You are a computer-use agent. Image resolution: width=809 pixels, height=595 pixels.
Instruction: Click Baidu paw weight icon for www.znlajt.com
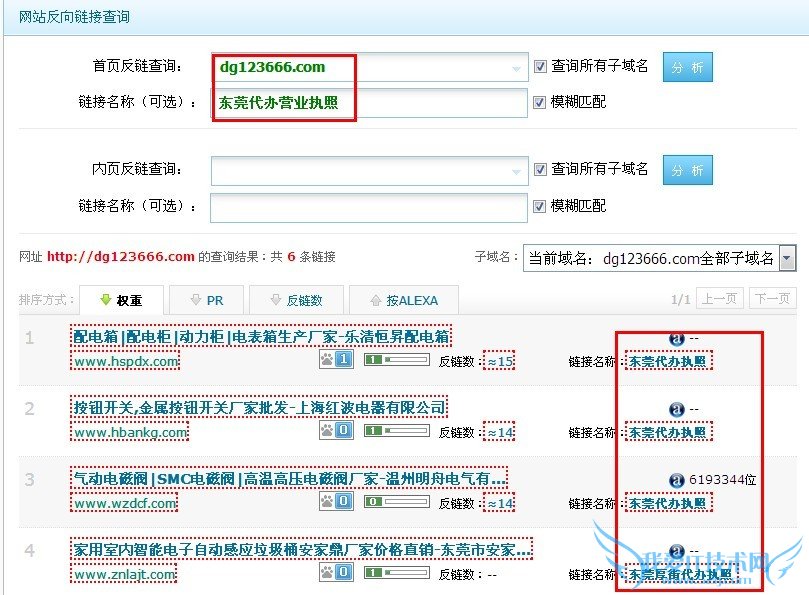pyautogui.click(x=336, y=572)
